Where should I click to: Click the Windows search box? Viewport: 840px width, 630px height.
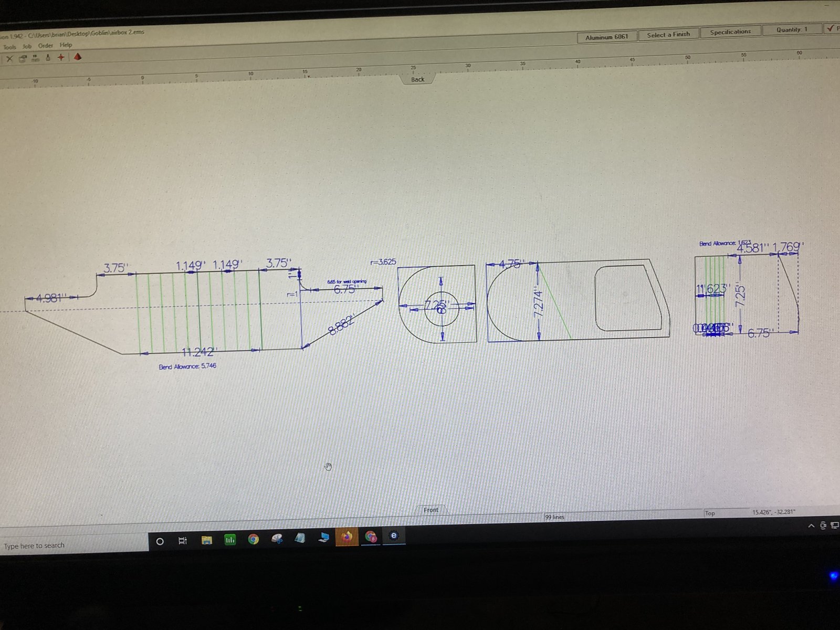[73, 545]
